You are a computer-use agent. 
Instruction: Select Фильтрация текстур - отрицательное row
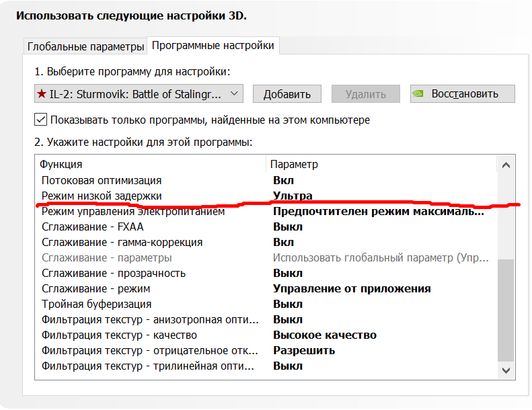[x=266, y=351]
